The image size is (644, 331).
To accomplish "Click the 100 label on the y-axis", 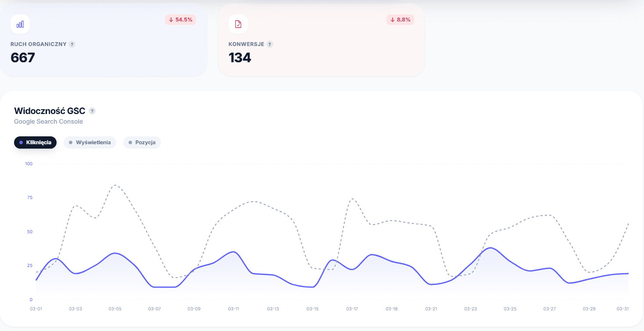I will pyautogui.click(x=29, y=164).
